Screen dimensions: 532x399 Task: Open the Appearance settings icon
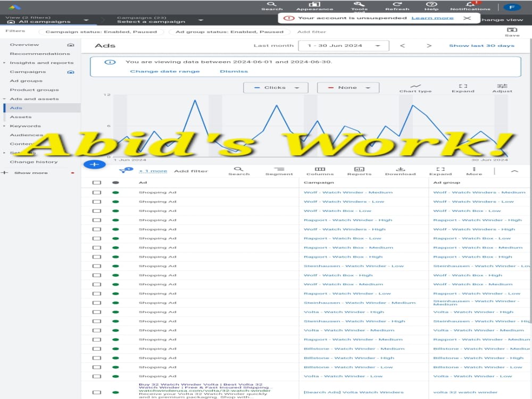tap(314, 6)
